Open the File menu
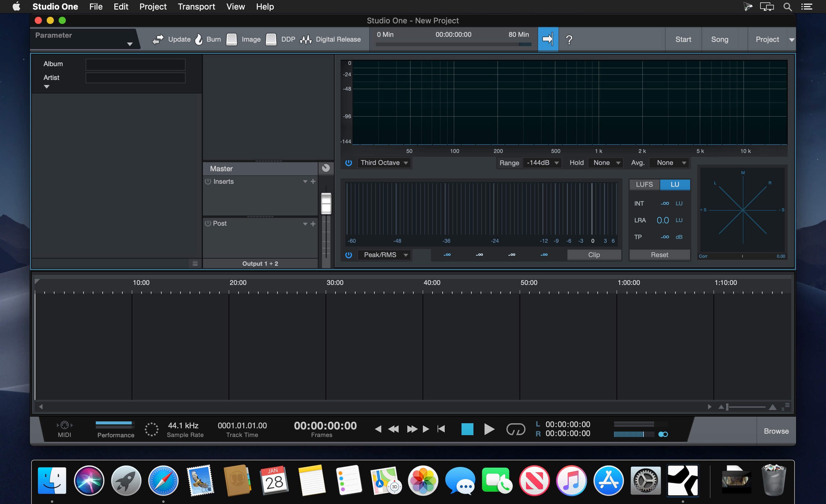This screenshot has width=826, height=504. click(x=96, y=7)
